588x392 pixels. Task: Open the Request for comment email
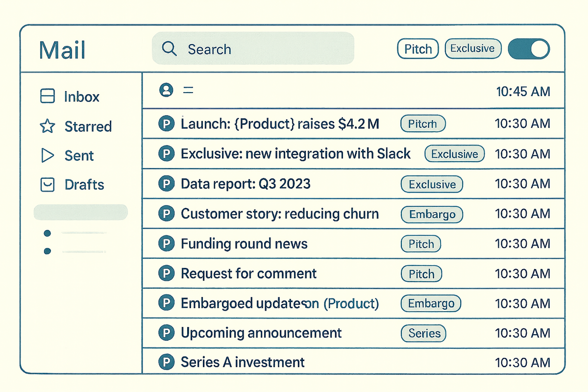353,273
